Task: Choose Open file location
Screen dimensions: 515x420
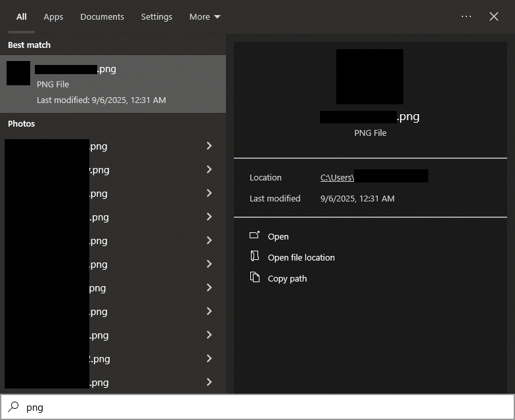Action: (301, 257)
